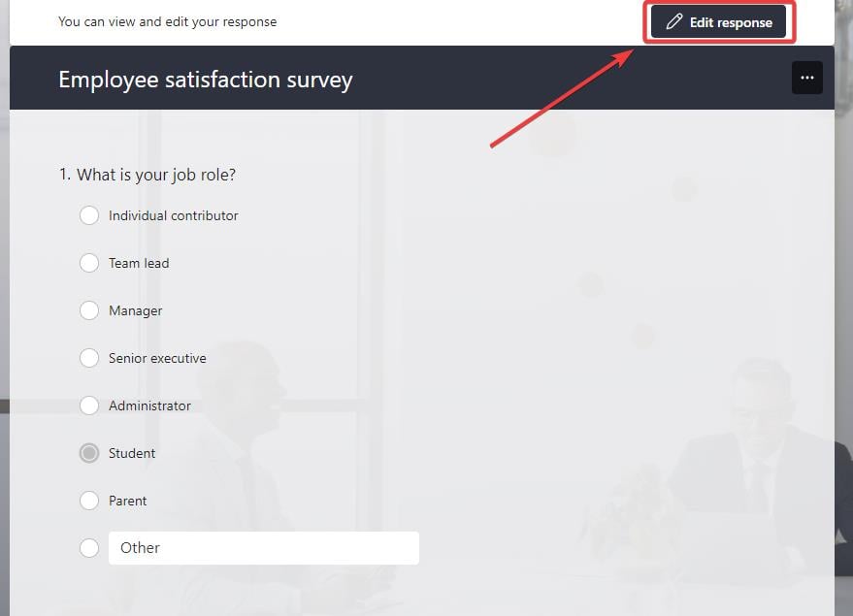Select the radio button beside Other field
This screenshot has height=616, width=853.
point(89,548)
